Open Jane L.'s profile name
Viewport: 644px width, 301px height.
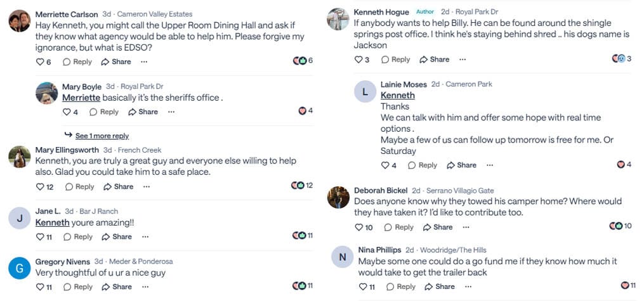[48, 211]
